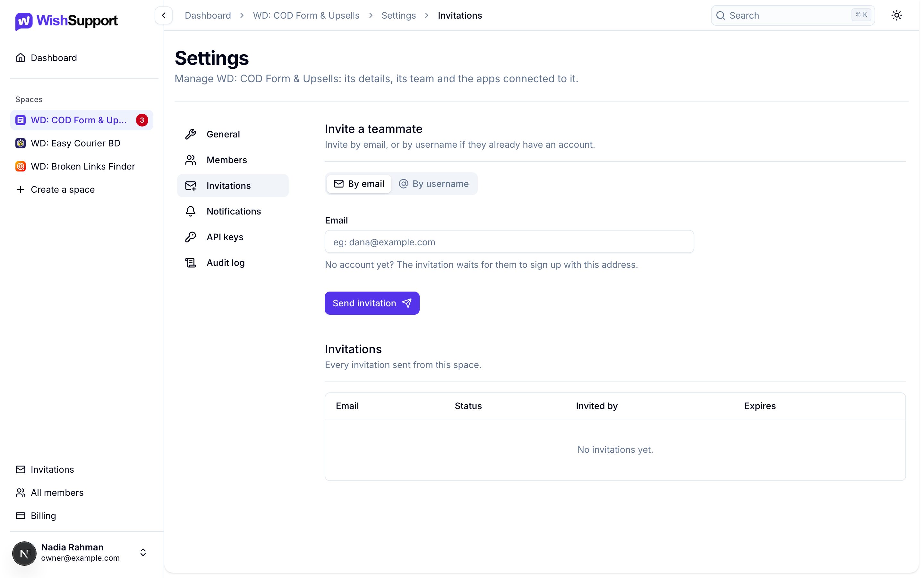Open All members page
This screenshot has width=924, height=578.
(x=82, y=493)
